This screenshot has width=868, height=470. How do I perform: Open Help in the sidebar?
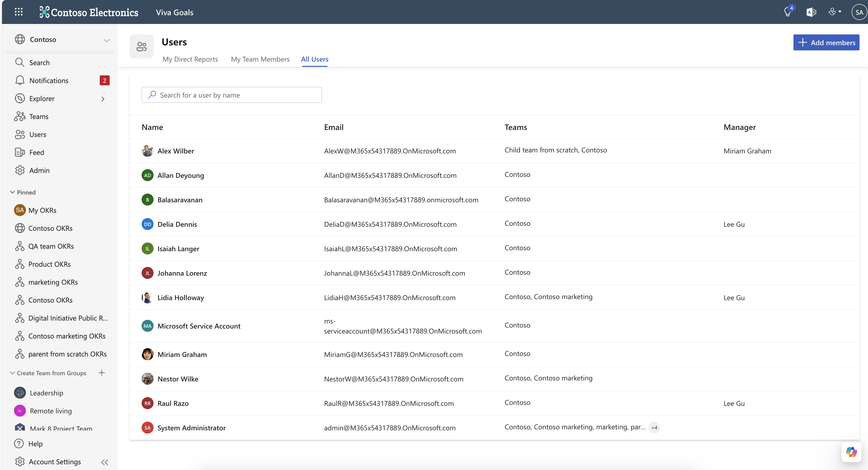point(35,443)
